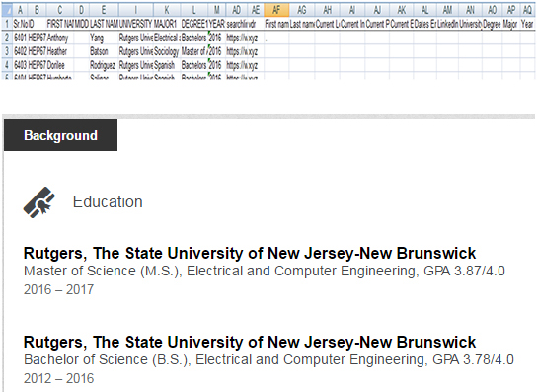Click the Sr.No cell 6402
The height and width of the screenshot is (392, 537).
(20, 51)
